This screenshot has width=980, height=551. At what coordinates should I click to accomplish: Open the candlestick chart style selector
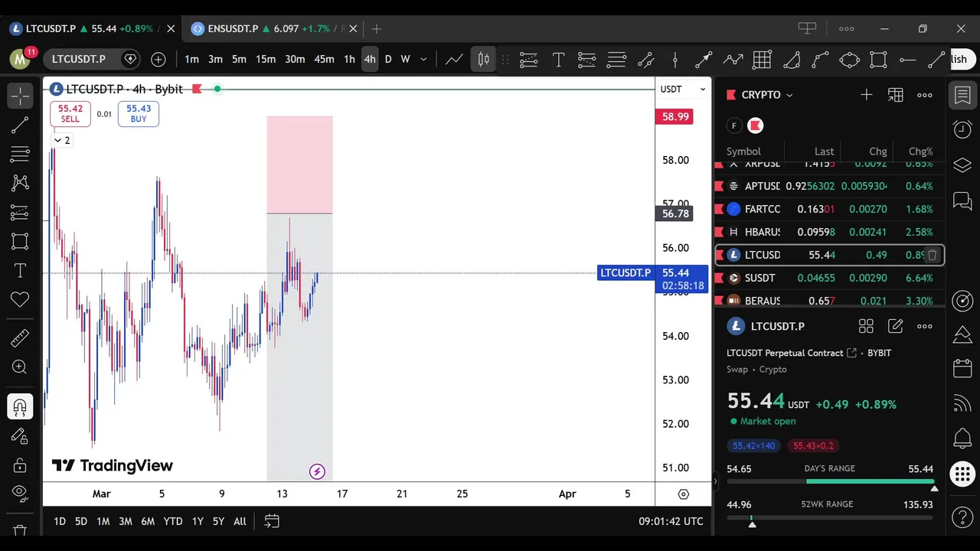pos(484,59)
